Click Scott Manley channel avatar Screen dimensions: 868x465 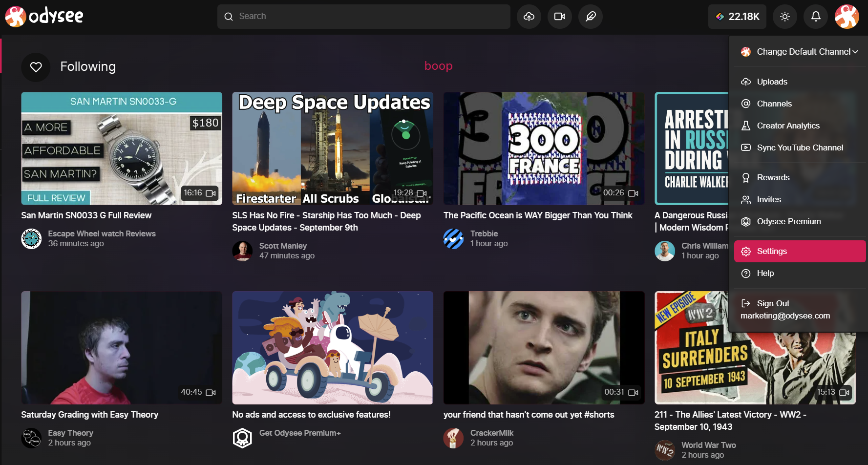click(242, 251)
